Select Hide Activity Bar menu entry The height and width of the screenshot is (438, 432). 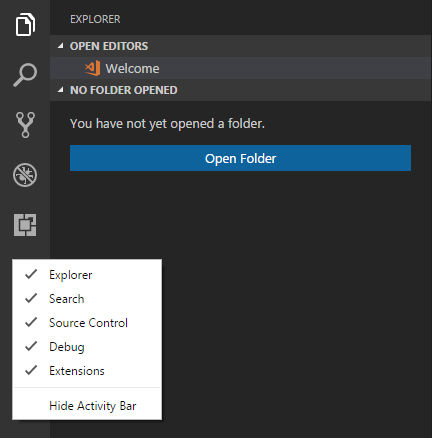[87, 406]
